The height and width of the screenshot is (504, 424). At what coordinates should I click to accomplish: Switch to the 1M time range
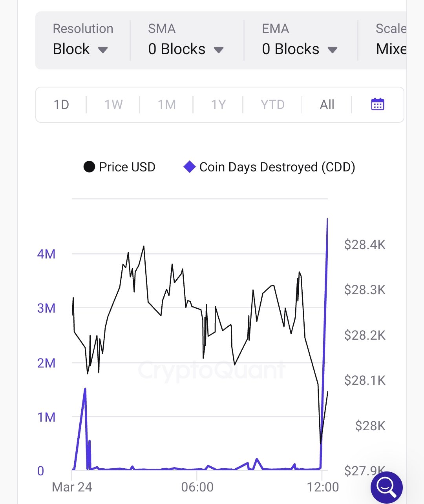point(167,105)
